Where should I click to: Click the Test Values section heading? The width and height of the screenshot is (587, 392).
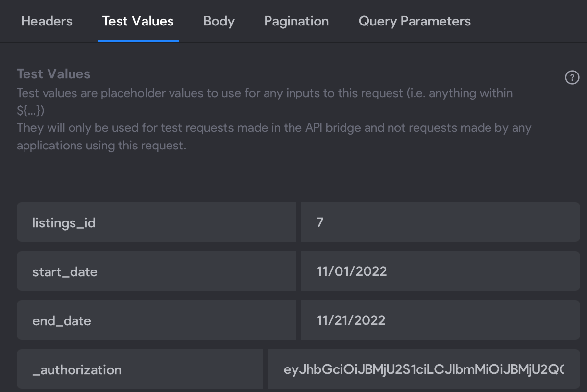(53, 74)
